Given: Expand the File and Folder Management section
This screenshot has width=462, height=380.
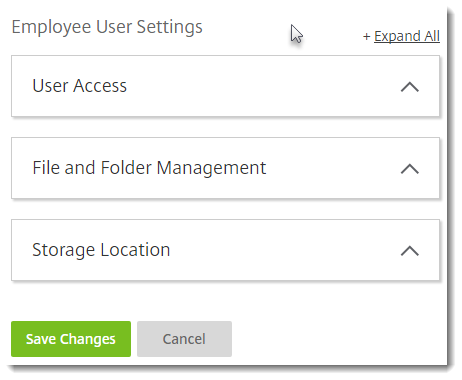Looking at the screenshot, I should 225,168.
